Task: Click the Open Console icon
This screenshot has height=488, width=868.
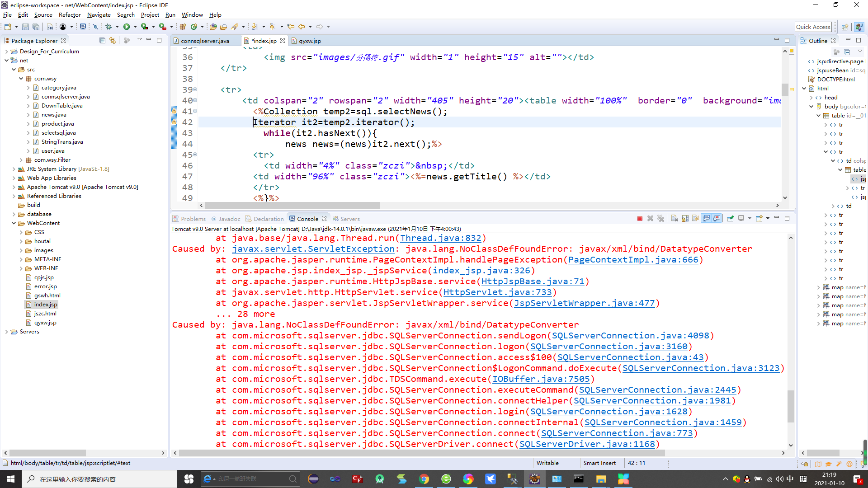Action: (x=759, y=219)
